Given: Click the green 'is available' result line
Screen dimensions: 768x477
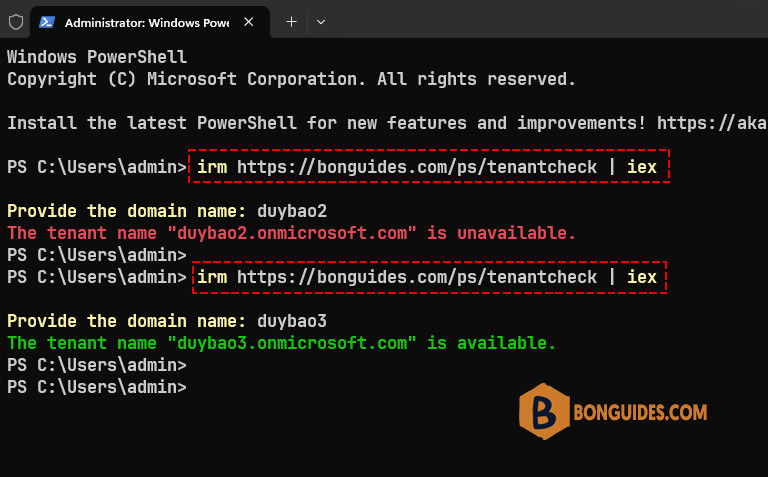Looking at the screenshot, I should click(282, 343).
